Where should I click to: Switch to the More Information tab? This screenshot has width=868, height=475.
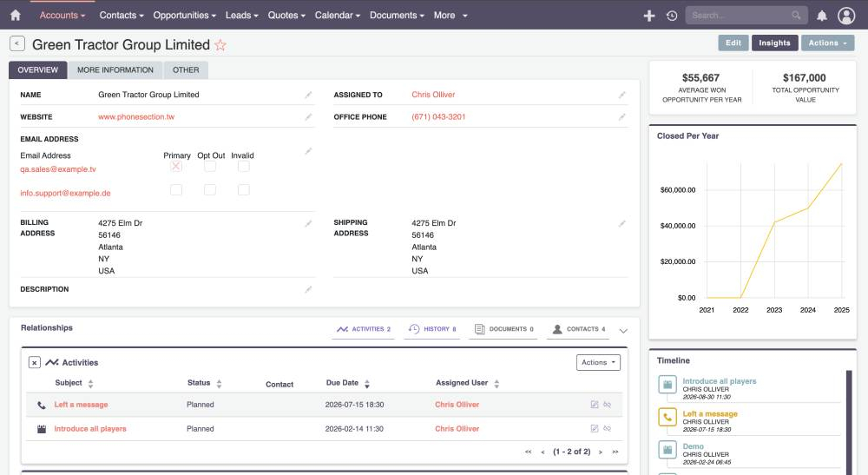(x=115, y=69)
